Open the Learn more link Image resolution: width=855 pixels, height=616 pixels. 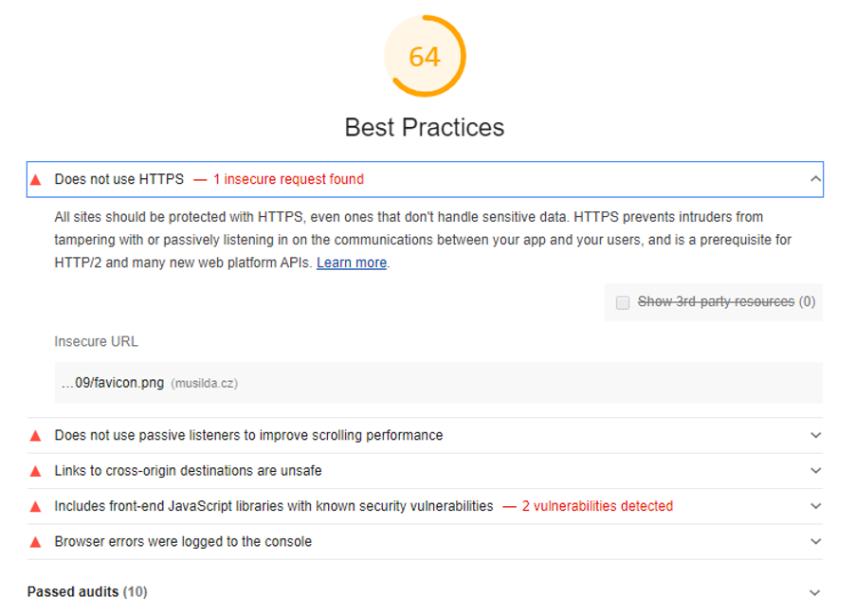352,263
